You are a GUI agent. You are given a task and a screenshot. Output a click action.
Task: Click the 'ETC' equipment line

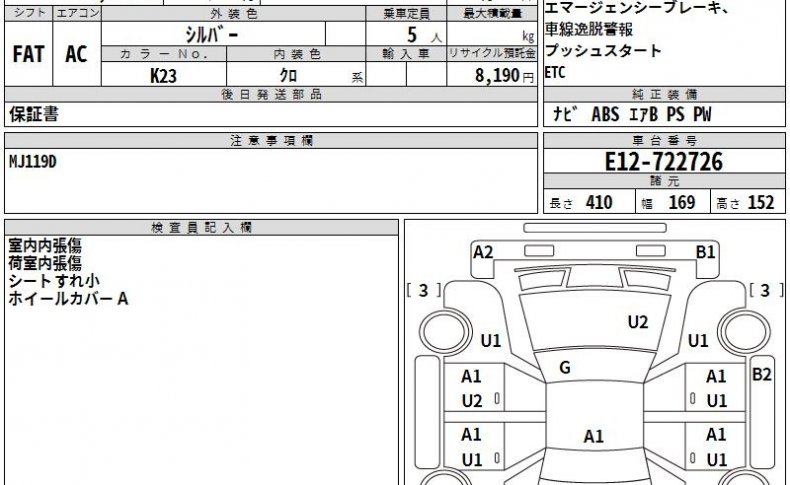click(x=555, y=73)
